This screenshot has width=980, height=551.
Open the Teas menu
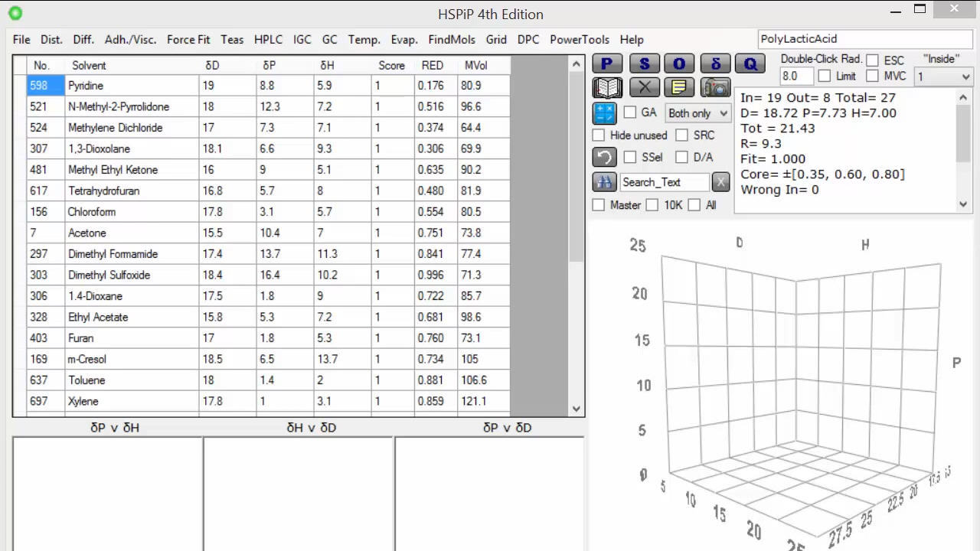coord(232,40)
